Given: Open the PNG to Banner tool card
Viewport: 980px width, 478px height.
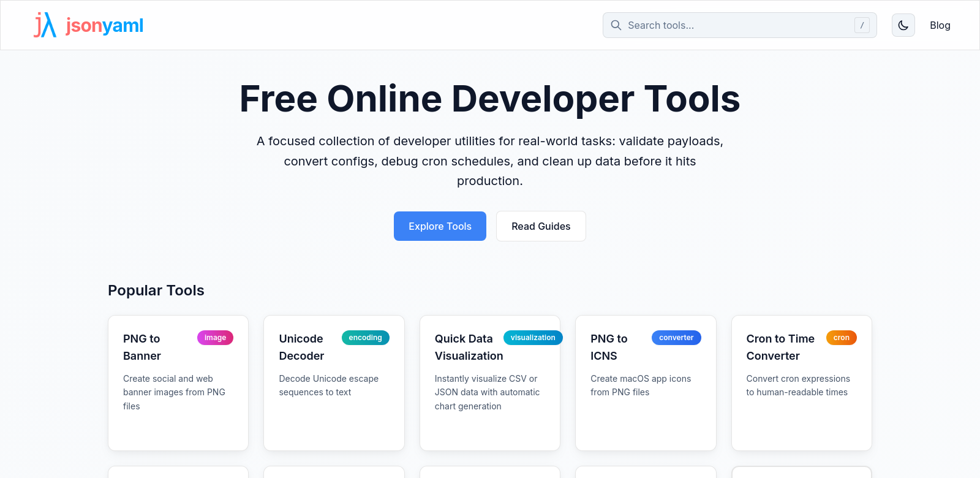Looking at the screenshot, I should [178, 383].
